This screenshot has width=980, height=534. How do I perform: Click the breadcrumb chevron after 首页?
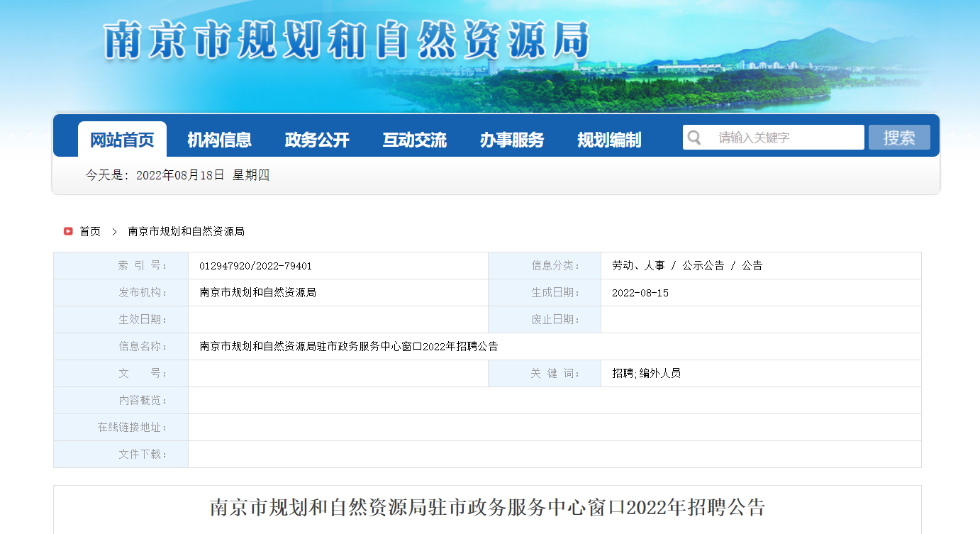pyautogui.click(x=114, y=231)
